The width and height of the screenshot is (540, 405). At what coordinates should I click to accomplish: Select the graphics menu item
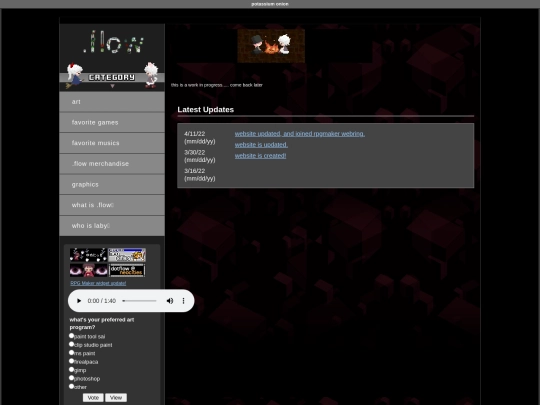tap(112, 184)
